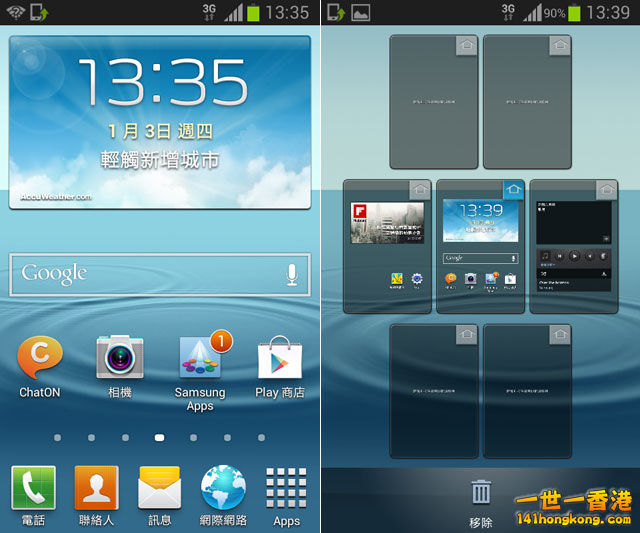This screenshot has width=640, height=533.
Task: Open the Phone dialer in dock
Action: [x=33, y=489]
